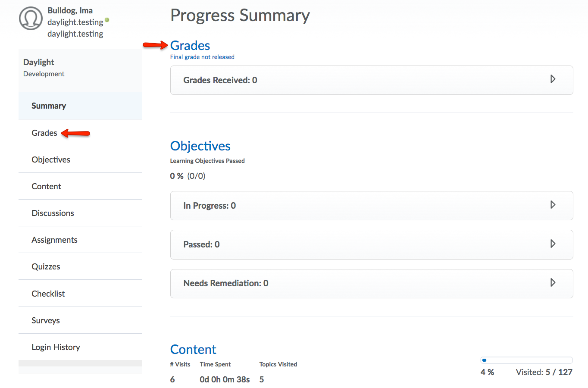This screenshot has width=588, height=388.
Task: Open the Summary tab in sidebar
Action: coord(49,106)
